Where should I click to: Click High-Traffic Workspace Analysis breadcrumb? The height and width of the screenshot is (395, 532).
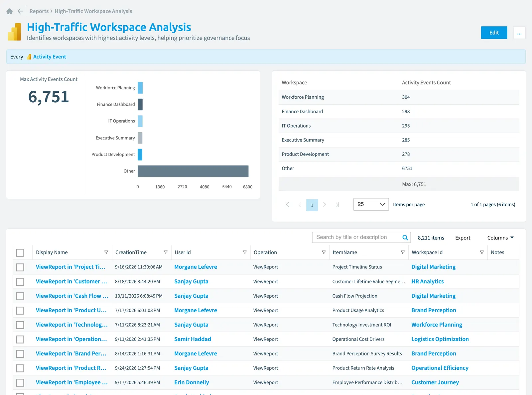(x=93, y=11)
